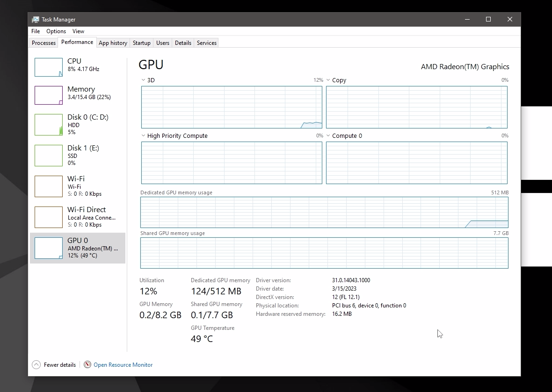Select the Memory graph thumbnail
552x392 pixels.
tap(48, 95)
